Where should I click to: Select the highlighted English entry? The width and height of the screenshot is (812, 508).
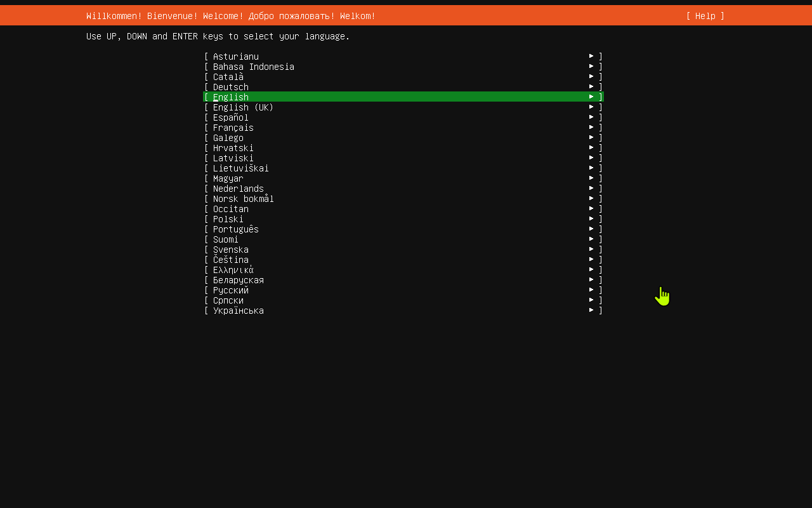click(403, 97)
